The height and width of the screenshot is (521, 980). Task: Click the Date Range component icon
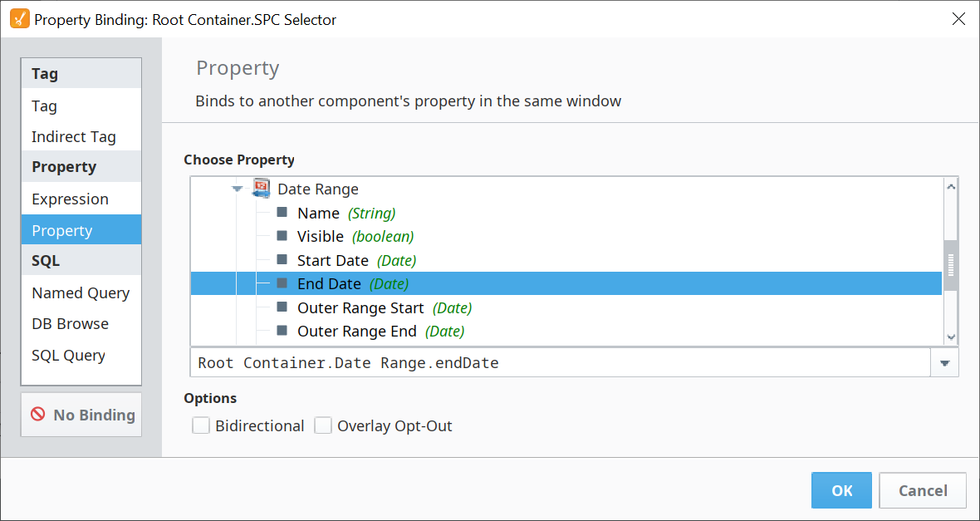click(x=261, y=189)
